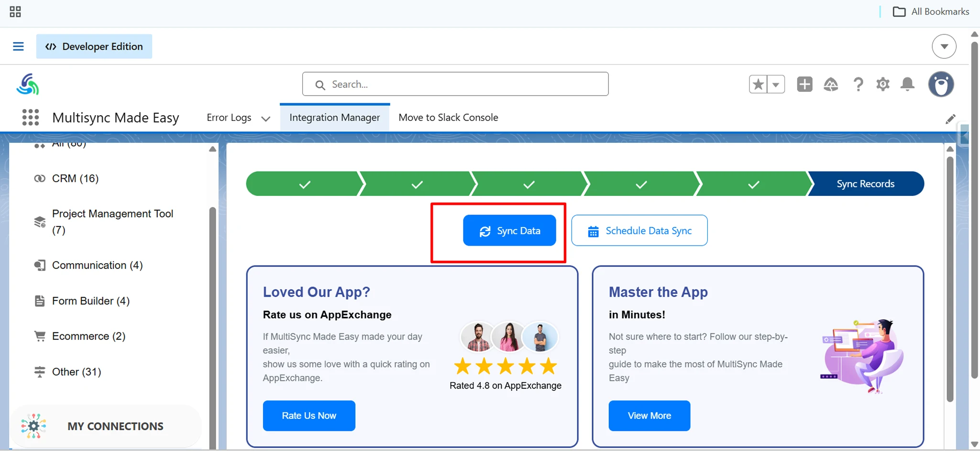Click the Ecommerce cart icon
The image size is (980, 451).
40,336
